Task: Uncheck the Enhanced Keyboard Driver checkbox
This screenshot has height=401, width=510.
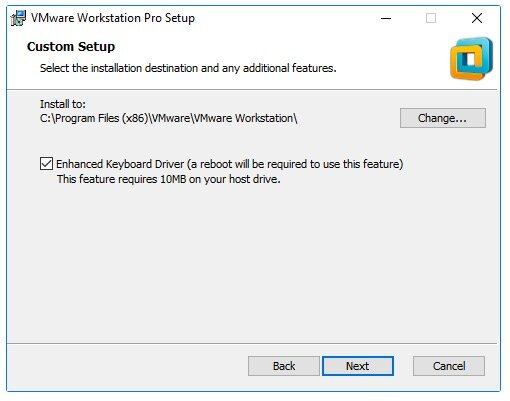Action: point(46,164)
